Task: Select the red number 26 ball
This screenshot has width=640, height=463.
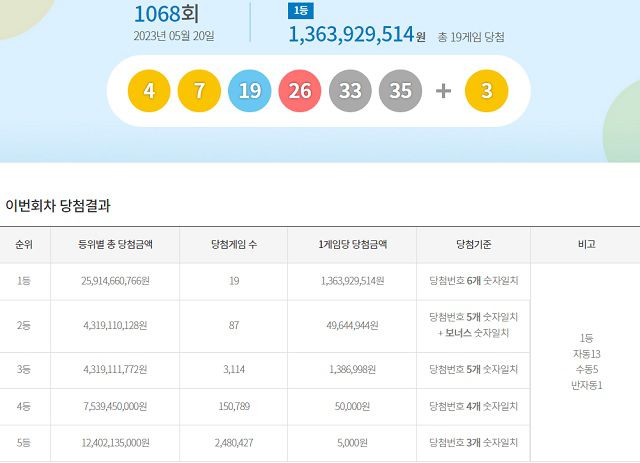Action: [300, 91]
